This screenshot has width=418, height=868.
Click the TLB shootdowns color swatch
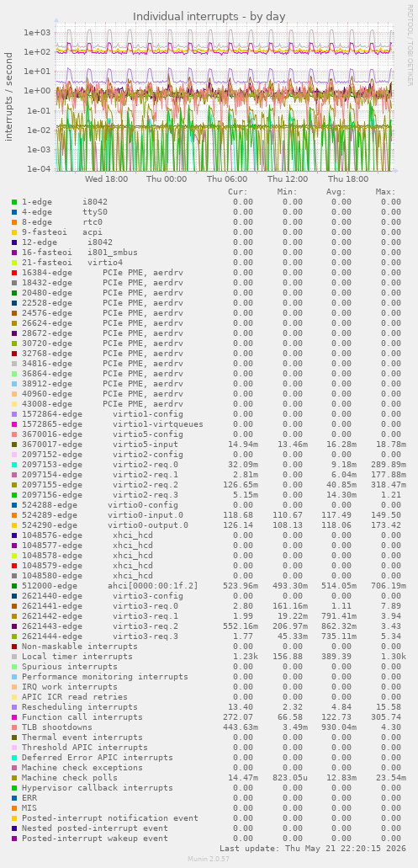click(14, 727)
